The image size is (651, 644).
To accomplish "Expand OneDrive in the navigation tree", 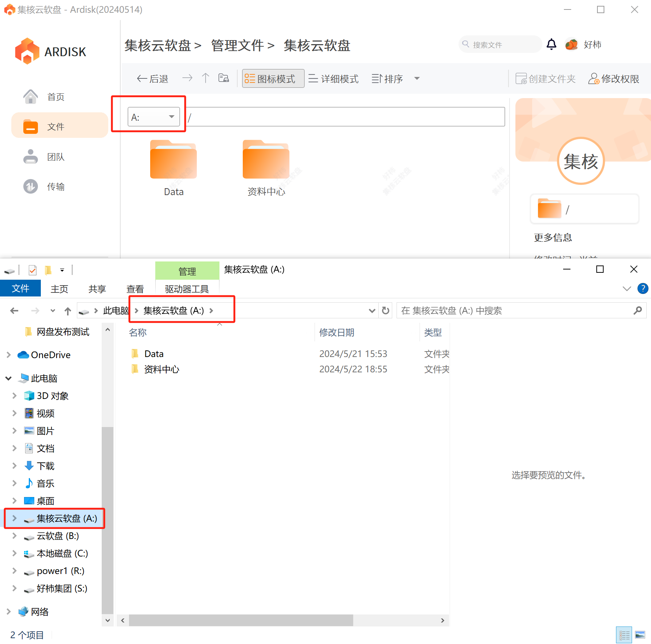I will point(9,355).
